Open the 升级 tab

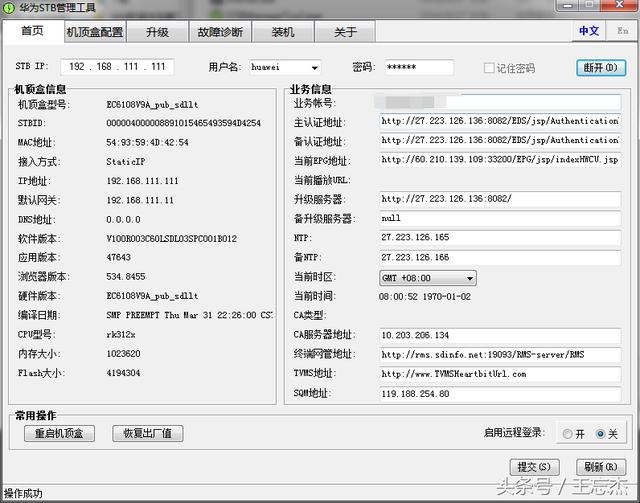coord(158,32)
